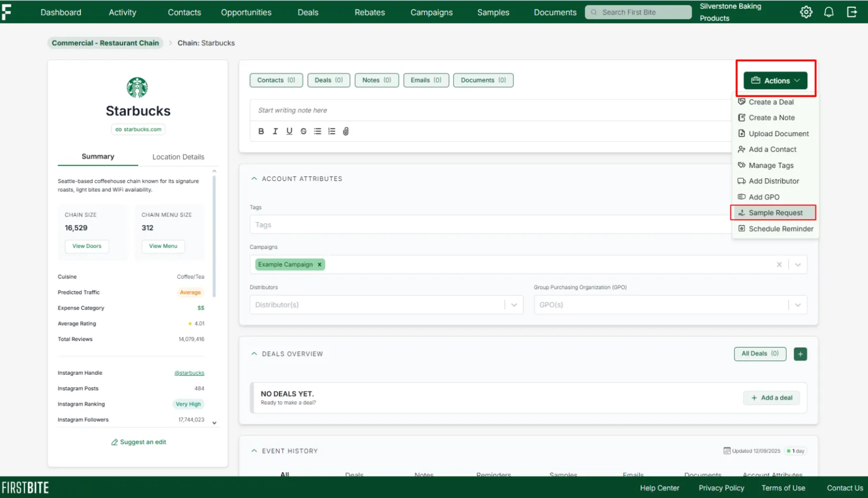Click the Tags input field
This screenshot has height=498, width=868.
click(x=491, y=225)
